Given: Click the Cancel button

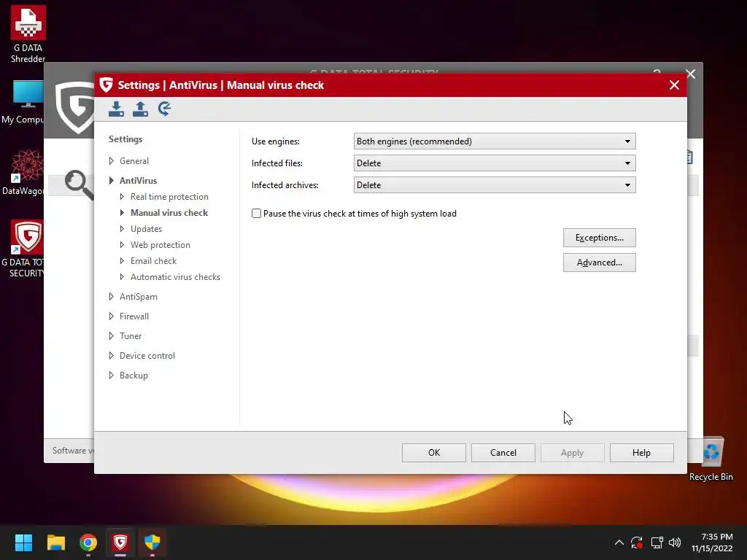Looking at the screenshot, I should point(503,453).
